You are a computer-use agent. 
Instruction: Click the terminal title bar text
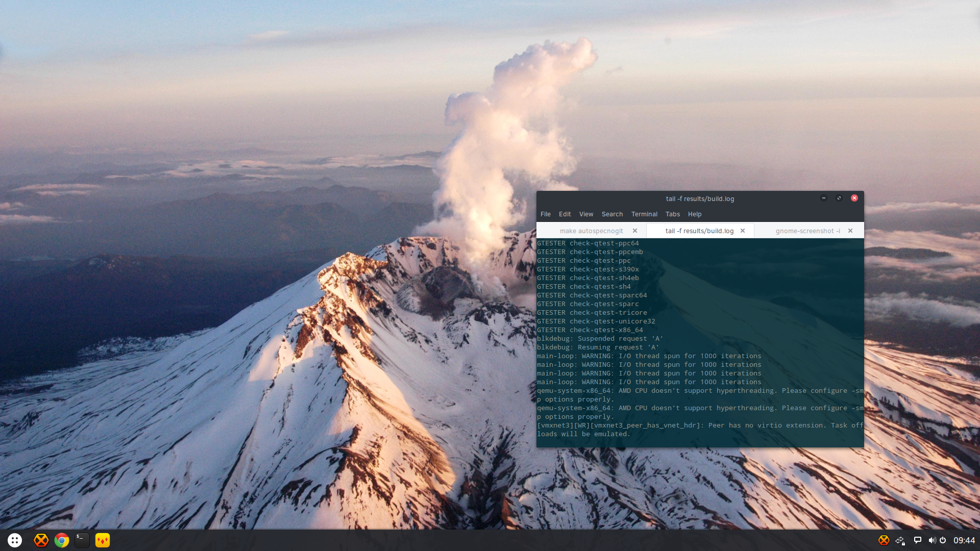(700, 199)
